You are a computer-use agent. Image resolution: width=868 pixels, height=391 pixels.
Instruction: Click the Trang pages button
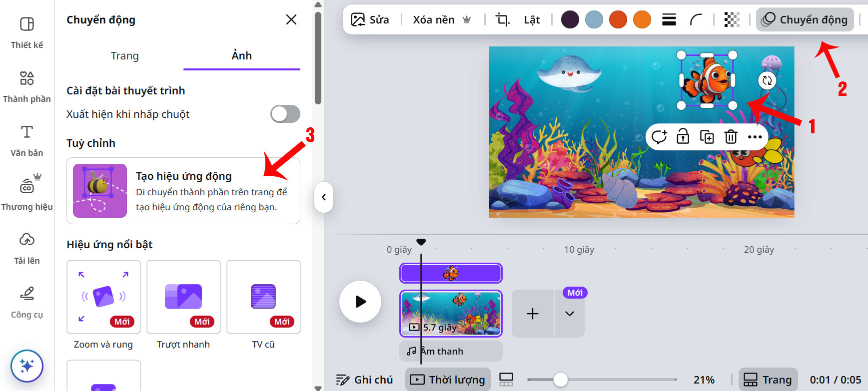point(768,380)
